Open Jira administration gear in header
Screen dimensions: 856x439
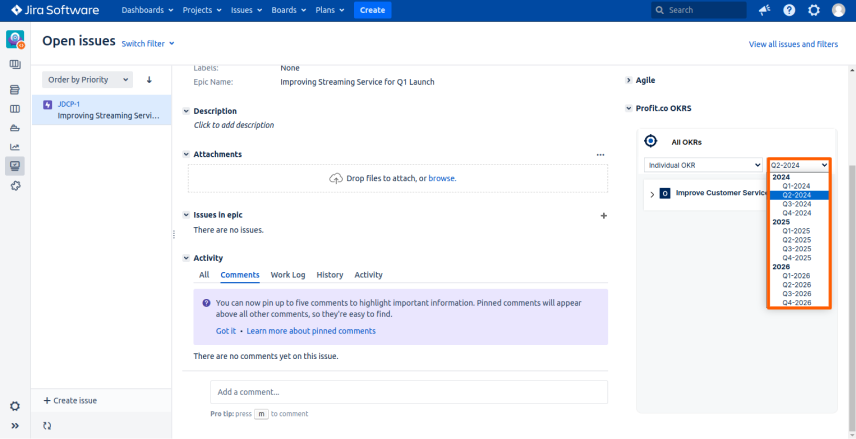(813, 10)
